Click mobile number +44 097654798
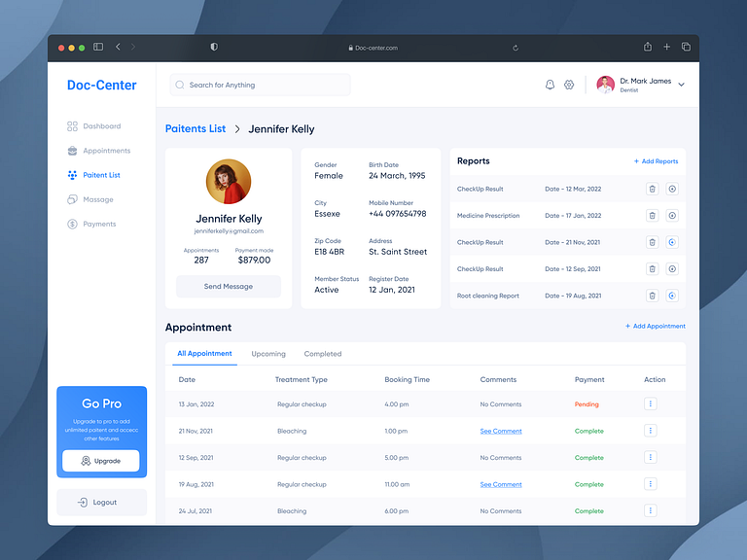This screenshot has height=560, width=747. (x=397, y=214)
